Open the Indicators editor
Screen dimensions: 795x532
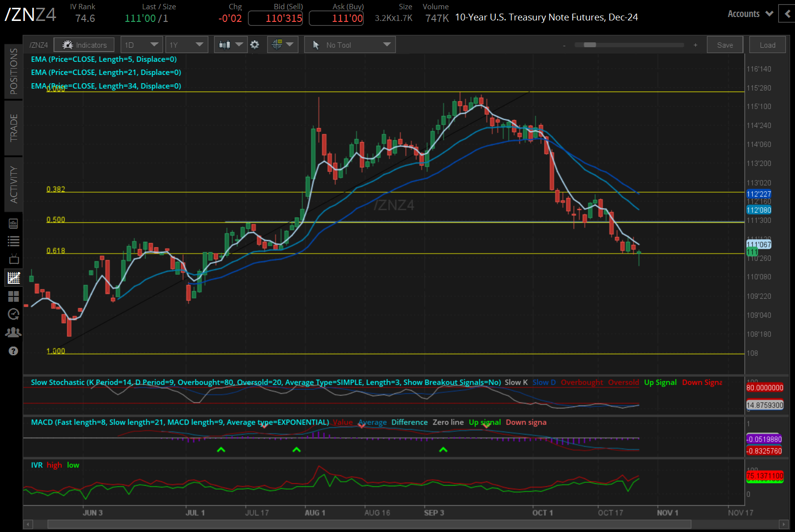click(84, 44)
